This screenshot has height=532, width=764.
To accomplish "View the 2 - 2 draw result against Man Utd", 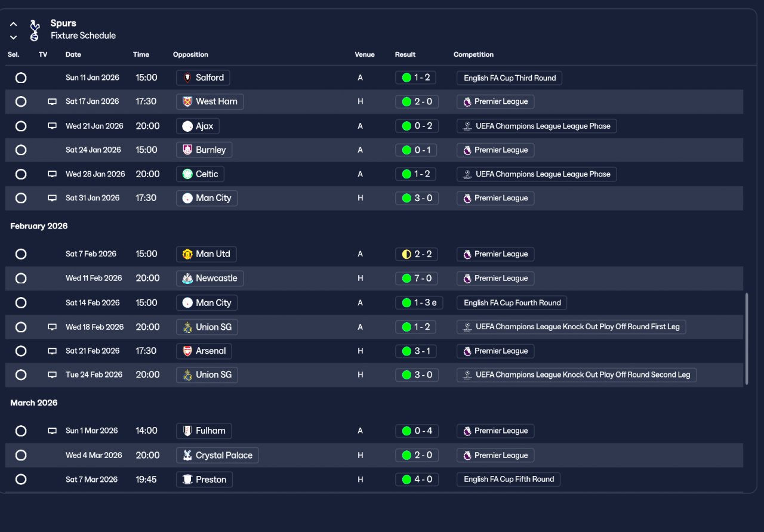I will point(417,254).
